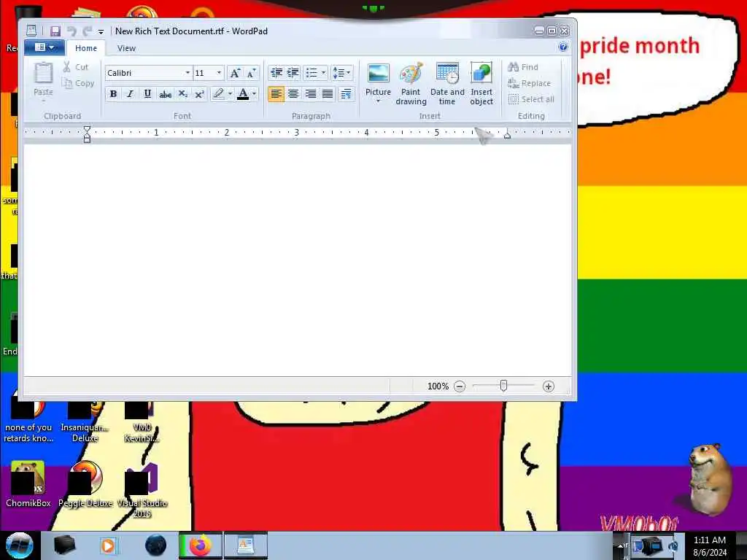Expand the highlight color dropdown arrow
747x560 pixels.
230,94
